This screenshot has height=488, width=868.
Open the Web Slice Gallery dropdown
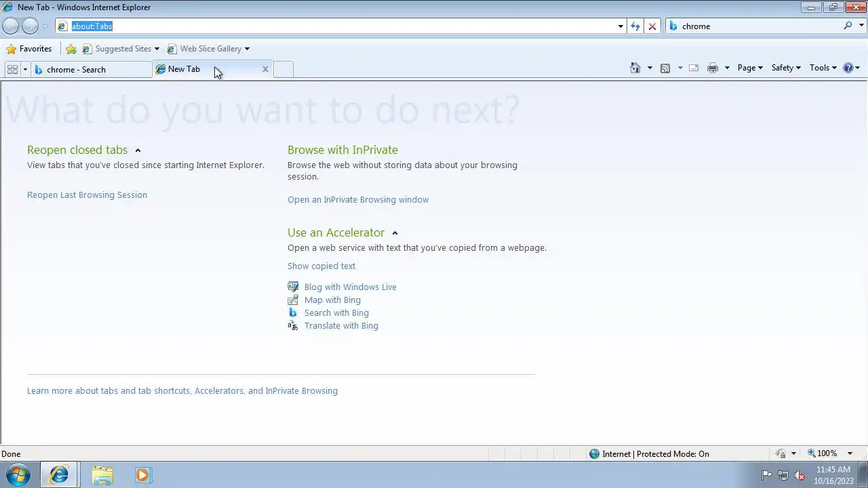click(209, 49)
